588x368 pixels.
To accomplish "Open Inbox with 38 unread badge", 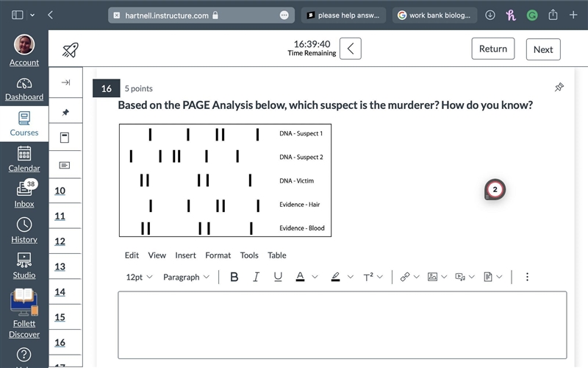I will tap(24, 194).
